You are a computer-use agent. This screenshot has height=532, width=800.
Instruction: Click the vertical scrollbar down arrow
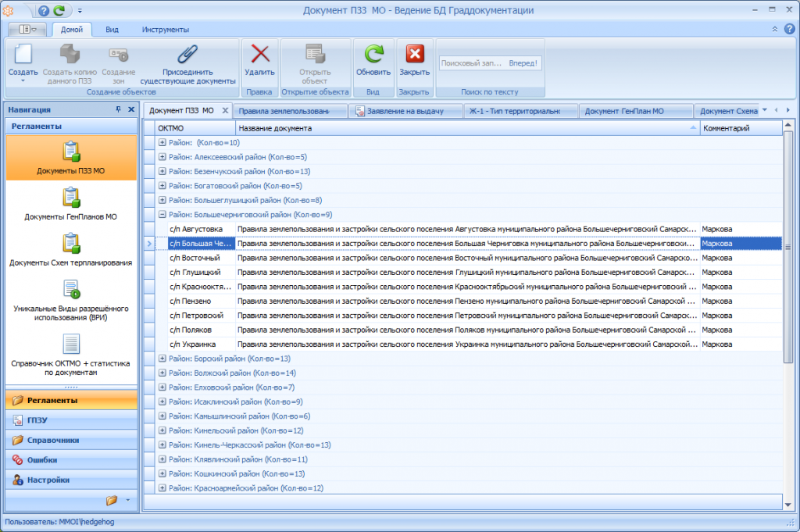coord(787,505)
